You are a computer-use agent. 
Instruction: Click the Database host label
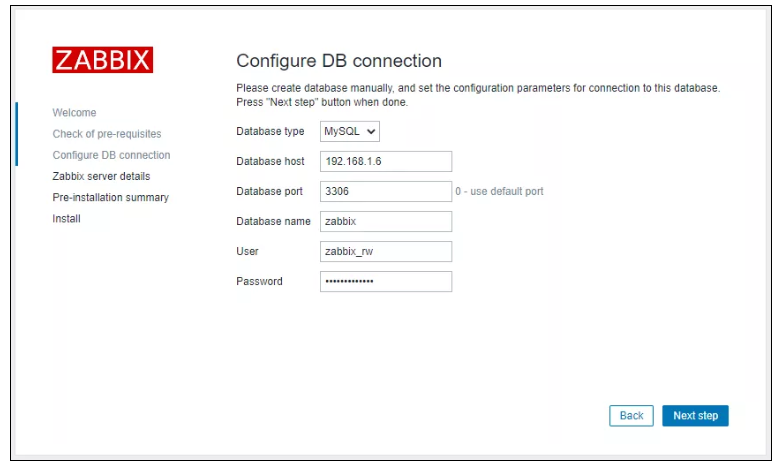(x=270, y=161)
